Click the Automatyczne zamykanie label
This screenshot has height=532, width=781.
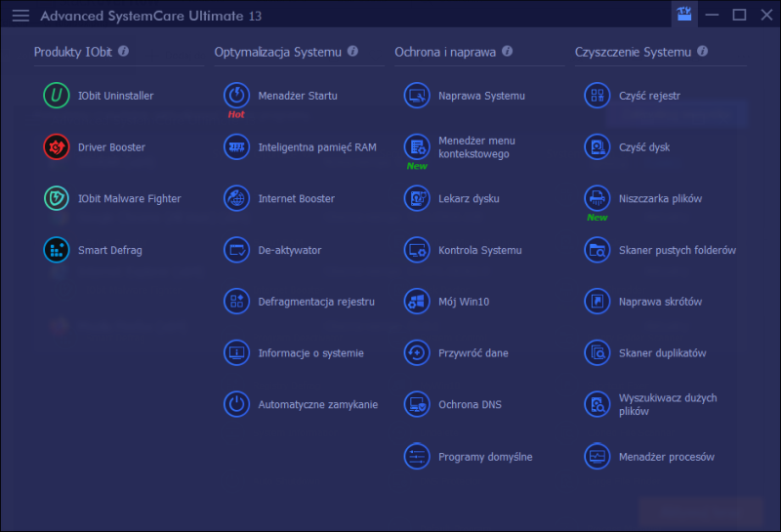click(x=318, y=404)
